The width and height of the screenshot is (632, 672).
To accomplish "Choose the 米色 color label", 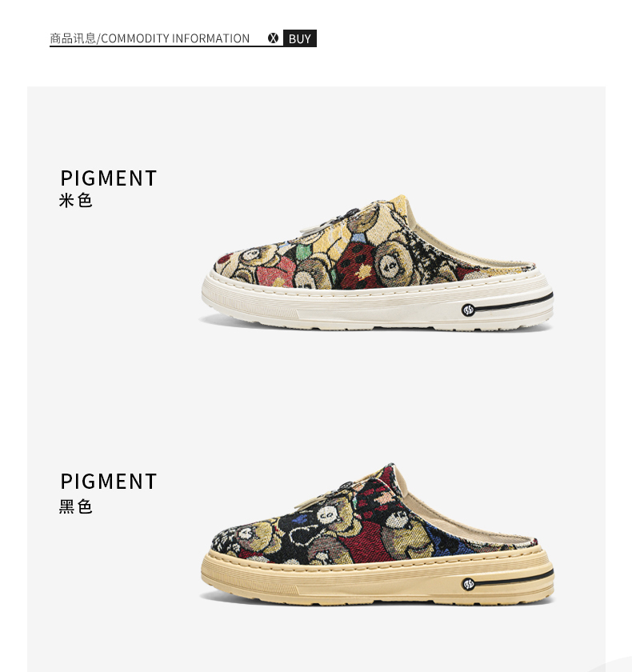I will 76,201.
